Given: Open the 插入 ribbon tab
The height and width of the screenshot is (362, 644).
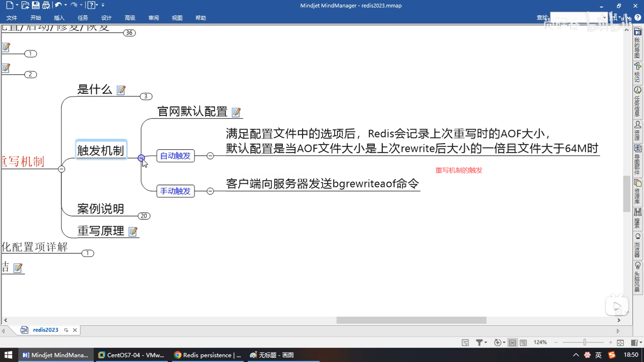Looking at the screenshot, I should pyautogui.click(x=59, y=18).
